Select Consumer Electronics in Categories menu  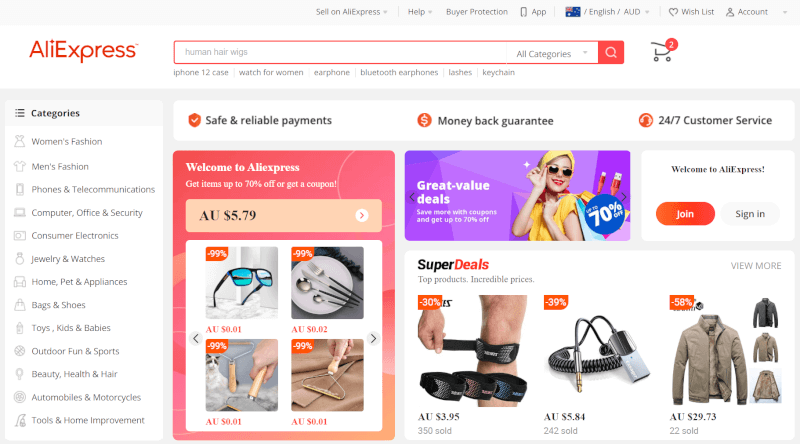74,236
